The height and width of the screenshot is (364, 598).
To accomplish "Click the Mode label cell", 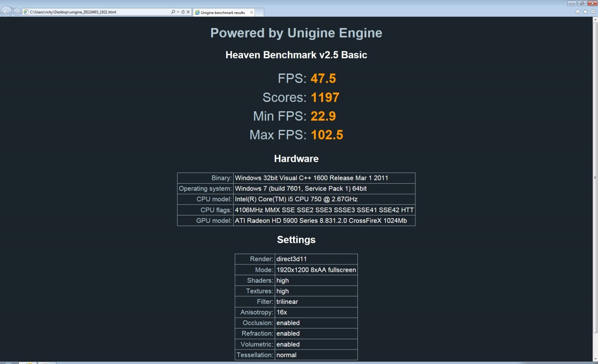I will click(x=255, y=270).
